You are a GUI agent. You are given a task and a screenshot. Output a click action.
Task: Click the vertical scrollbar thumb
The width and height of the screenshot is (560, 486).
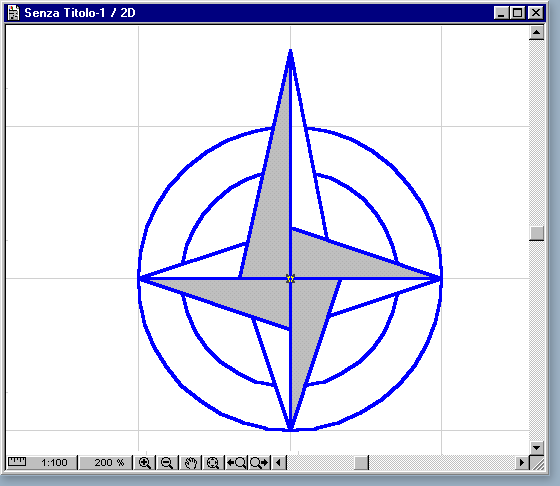pos(536,234)
